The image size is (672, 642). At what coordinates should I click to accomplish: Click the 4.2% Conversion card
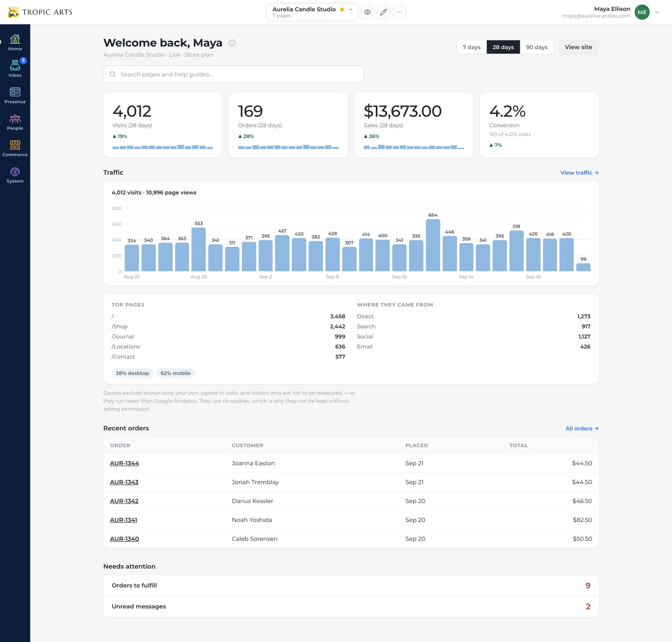[539, 125]
